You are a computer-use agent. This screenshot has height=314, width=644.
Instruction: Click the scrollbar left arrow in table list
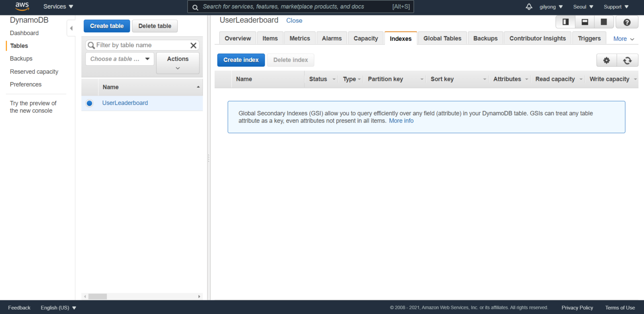[85, 297]
